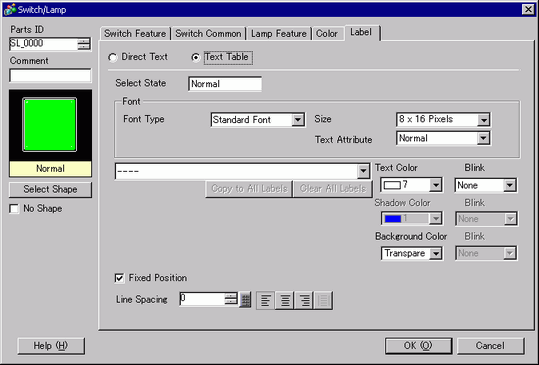
Task: Open the Lamp Feature tab
Action: 279,34
